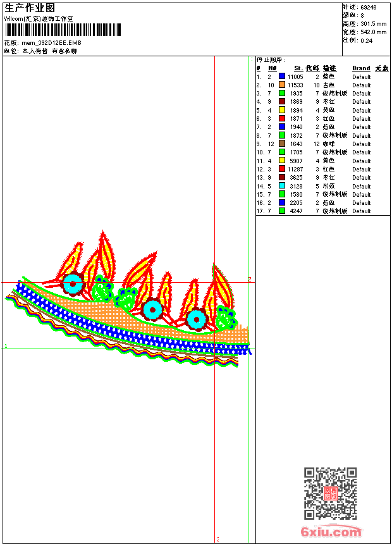Click the stitch value 2205
Screen dimensions: 392x544
pyautogui.click(x=297, y=203)
